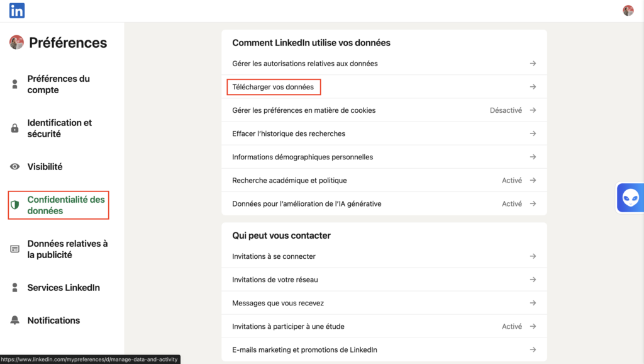Click arrow on Invitations à se connecter row

coord(533,256)
